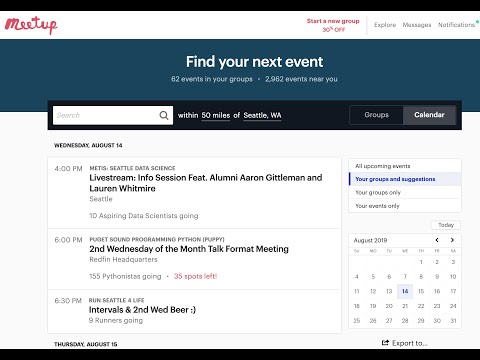Click 'Redfin Headquarters' location text
The height and width of the screenshot is (360, 480).
pos(123,259)
